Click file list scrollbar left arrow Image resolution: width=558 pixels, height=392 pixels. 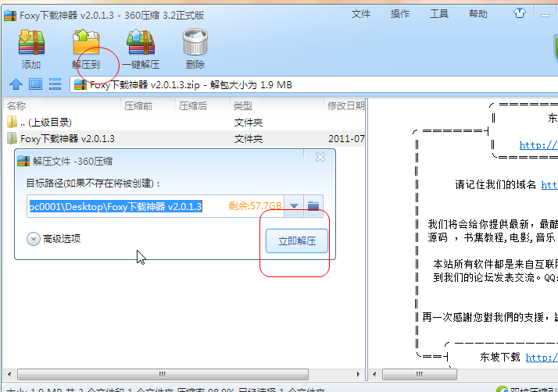point(9,374)
